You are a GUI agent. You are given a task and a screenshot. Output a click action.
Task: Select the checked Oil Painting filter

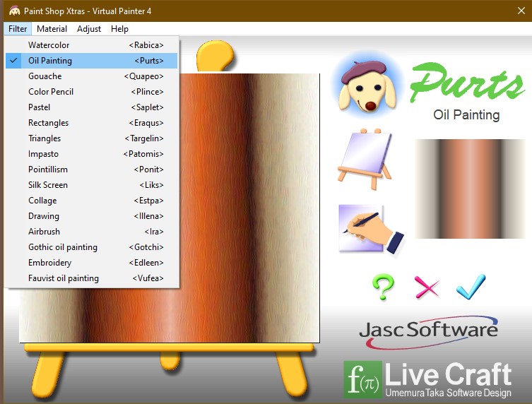click(x=92, y=61)
